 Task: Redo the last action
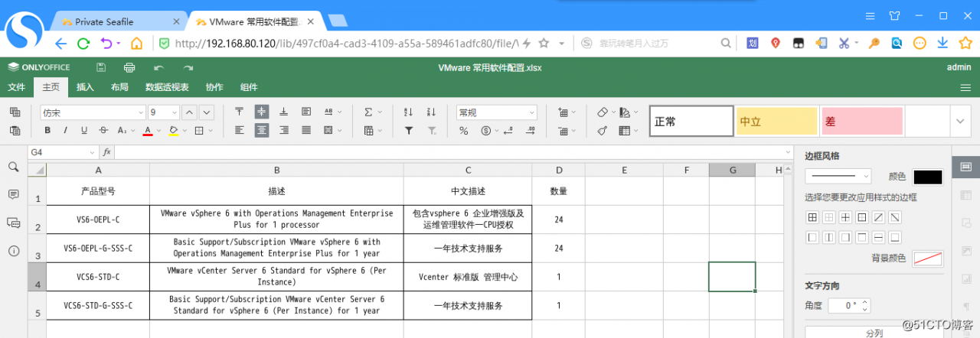[x=187, y=67]
